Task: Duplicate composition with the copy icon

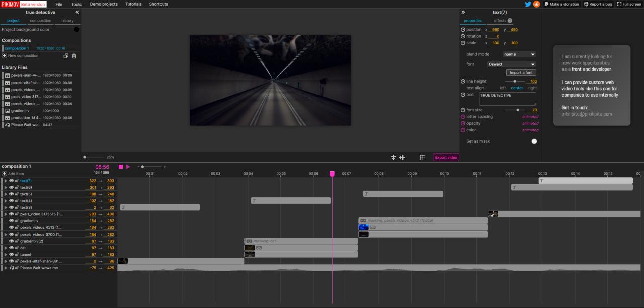Action: 66,56
